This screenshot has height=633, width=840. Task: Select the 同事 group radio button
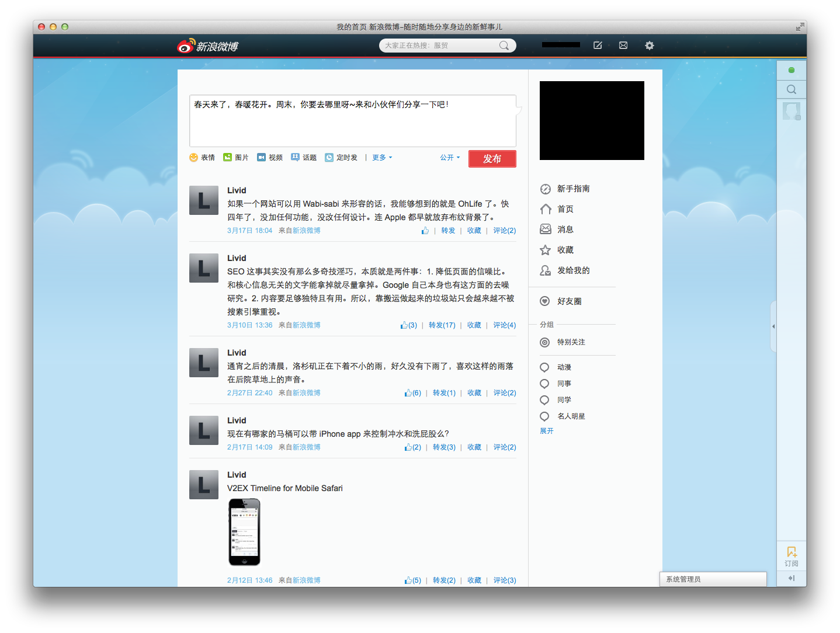tap(544, 384)
